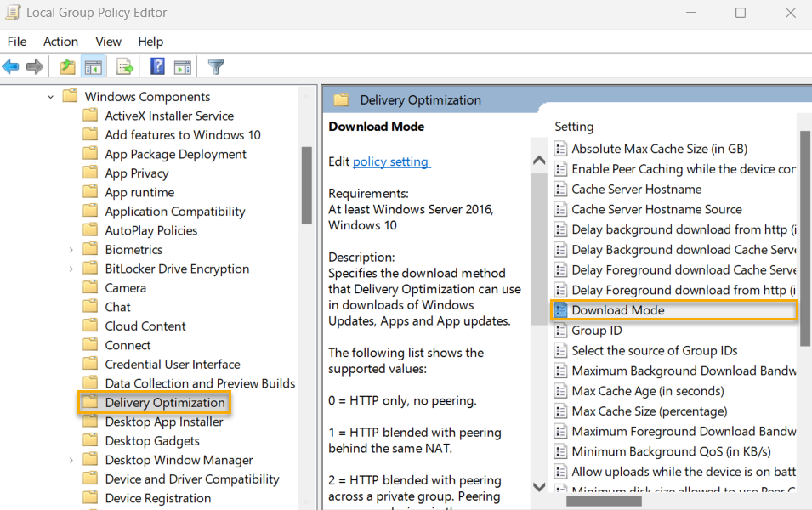Open the View menu

click(x=108, y=41)
